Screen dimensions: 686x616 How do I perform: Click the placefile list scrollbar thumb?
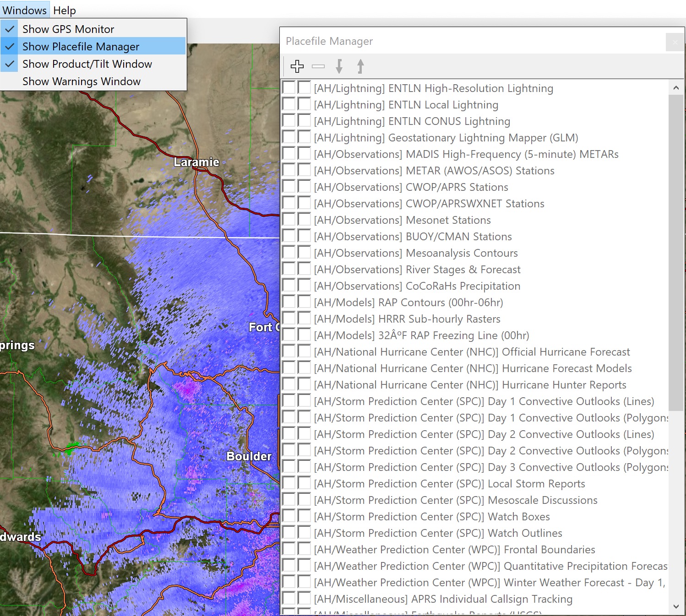pos(676,253)
